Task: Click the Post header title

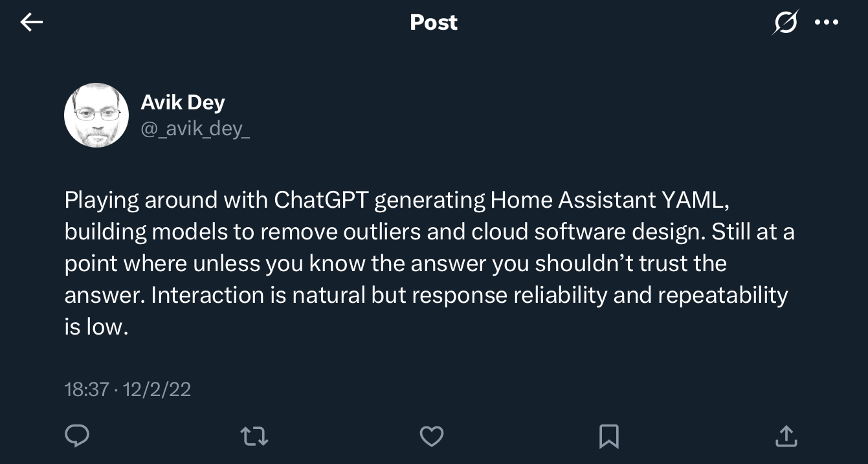Action: (x=434, y=23)
